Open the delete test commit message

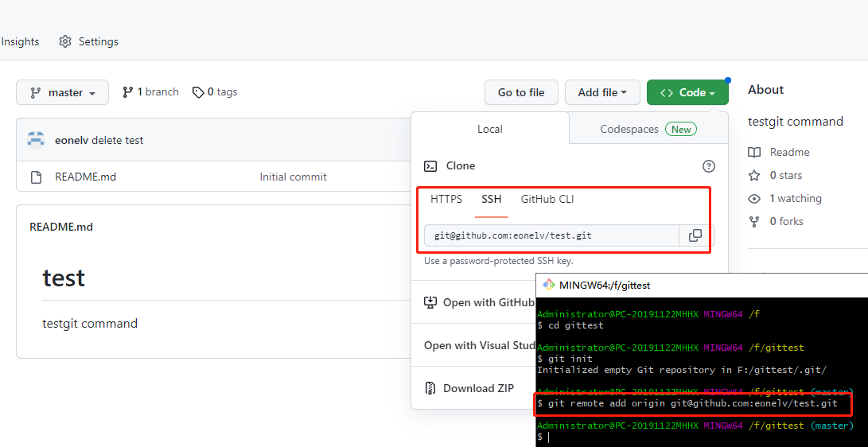[x=118, y=140]
